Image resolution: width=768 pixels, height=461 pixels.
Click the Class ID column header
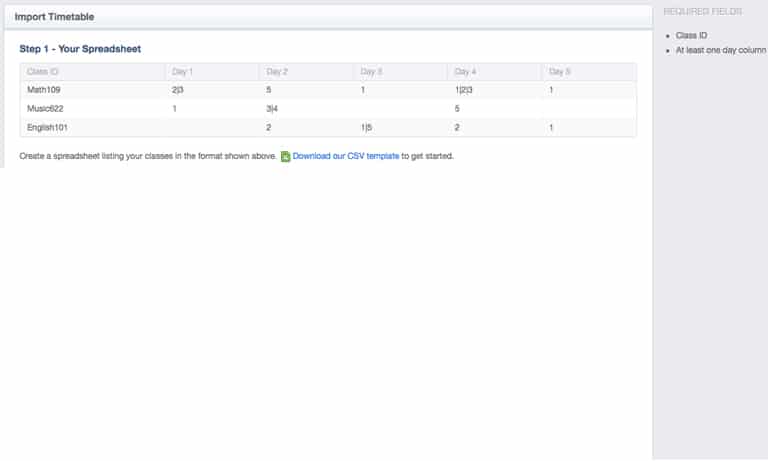point(43,72)
